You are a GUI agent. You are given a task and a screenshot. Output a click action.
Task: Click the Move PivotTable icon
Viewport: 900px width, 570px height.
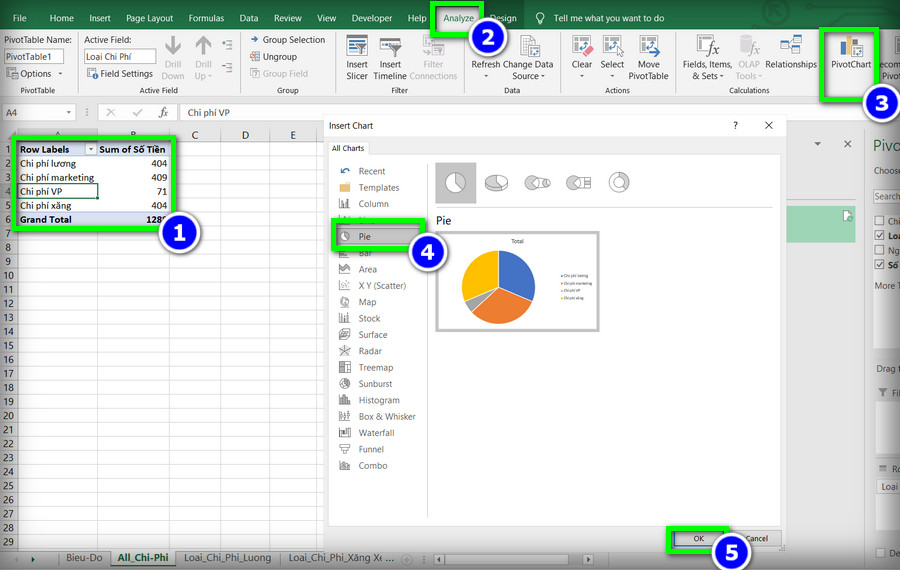[648, 57]
